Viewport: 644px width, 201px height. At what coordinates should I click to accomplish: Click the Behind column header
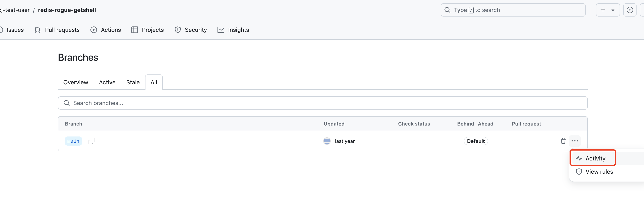pyautogui.click(x=465, y=124)
